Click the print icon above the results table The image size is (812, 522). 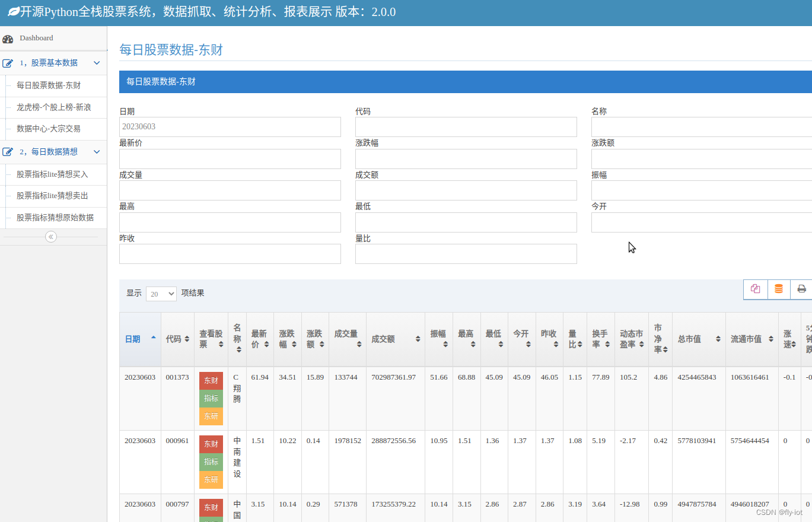pos(801,289)
